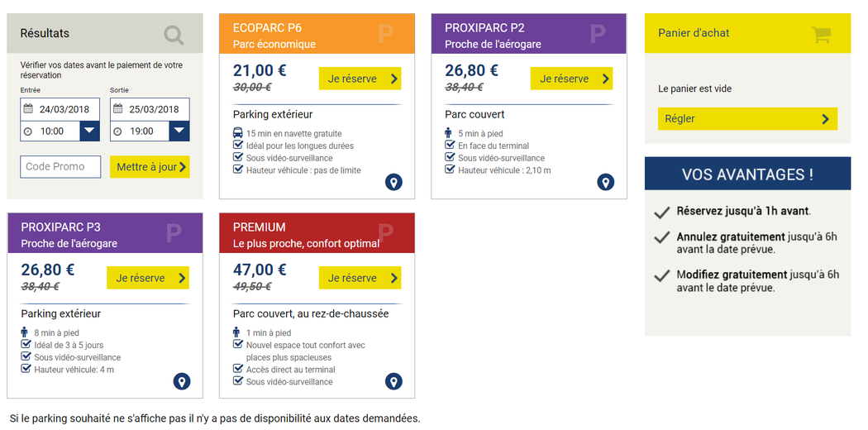Click the calendar icon in Sortie date field

pos(118,109)
